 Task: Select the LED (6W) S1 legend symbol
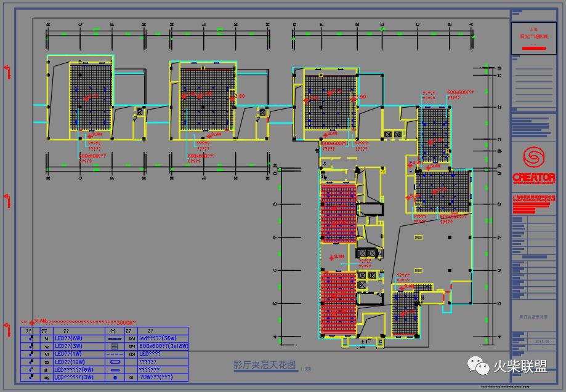pos(30,338)
